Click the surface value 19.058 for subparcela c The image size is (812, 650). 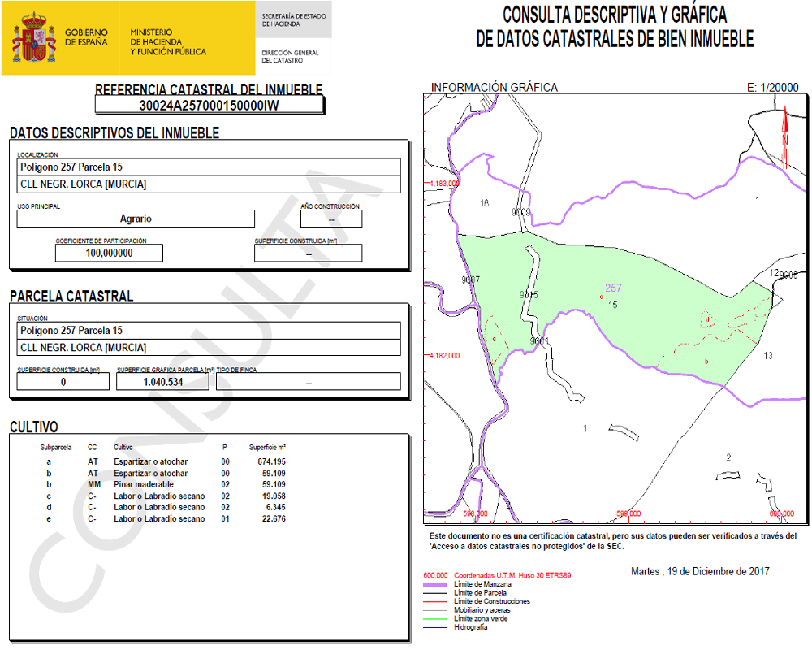pyautogui.click(x=274, y=496)
